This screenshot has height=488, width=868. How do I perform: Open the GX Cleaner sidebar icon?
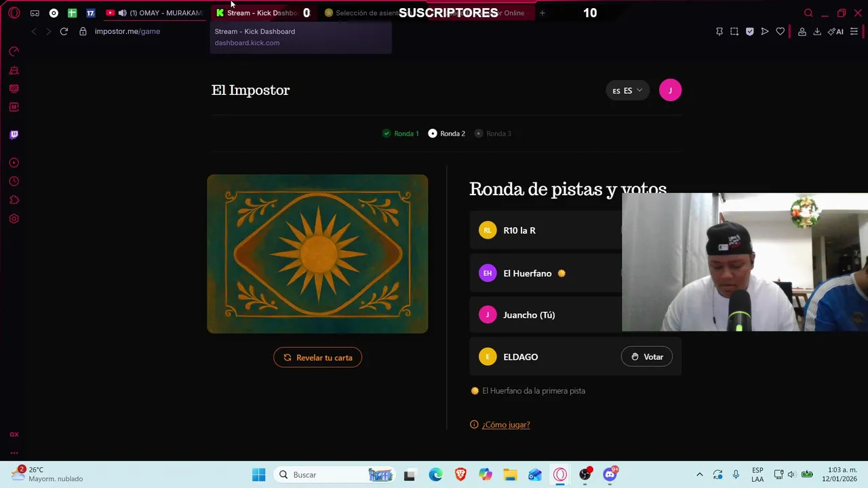tap(14, 70)
